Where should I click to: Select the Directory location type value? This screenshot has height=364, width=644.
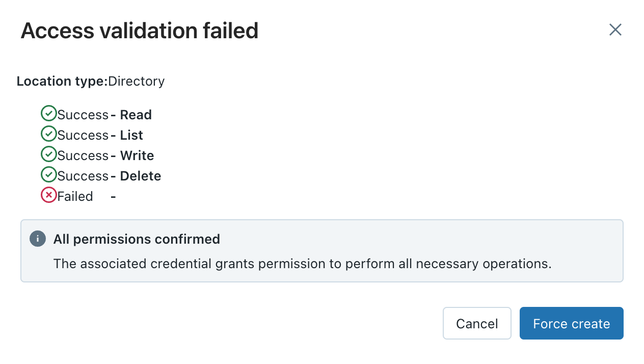pos(137,81)
